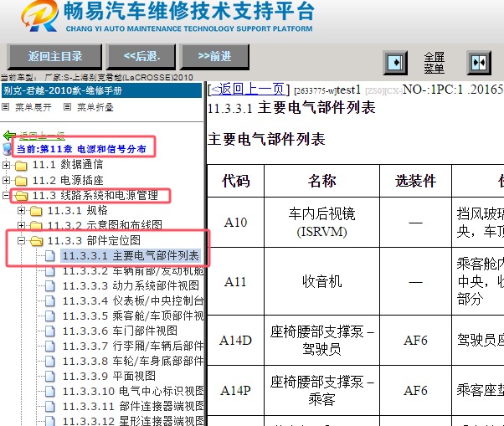Select 11.3 线路系统和电源管理 tree item
504x426 pixels.
point(95,195)
